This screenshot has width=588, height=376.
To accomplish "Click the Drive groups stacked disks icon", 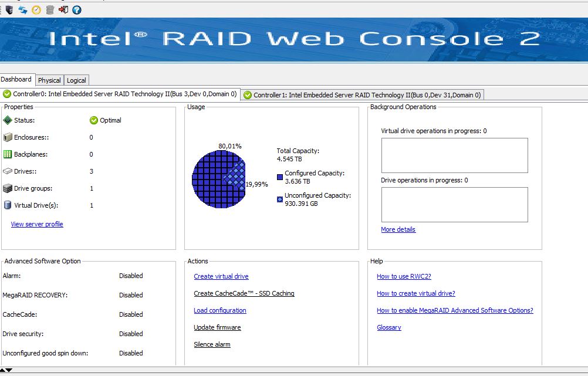I will pos(8,188).
